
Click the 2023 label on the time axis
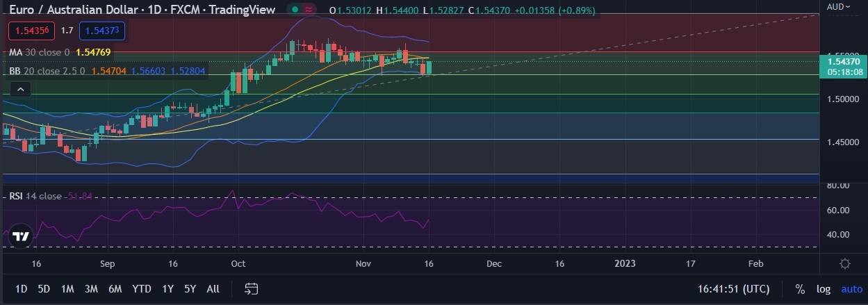coord(625,264)
